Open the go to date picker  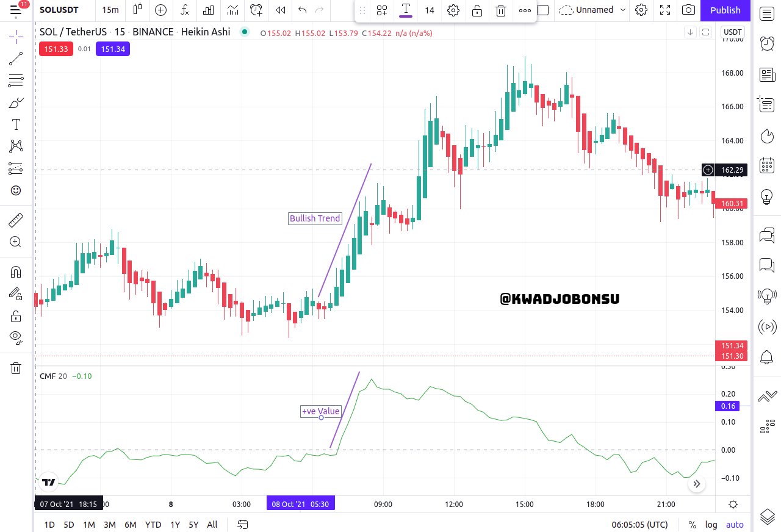[x=243, y=525]
